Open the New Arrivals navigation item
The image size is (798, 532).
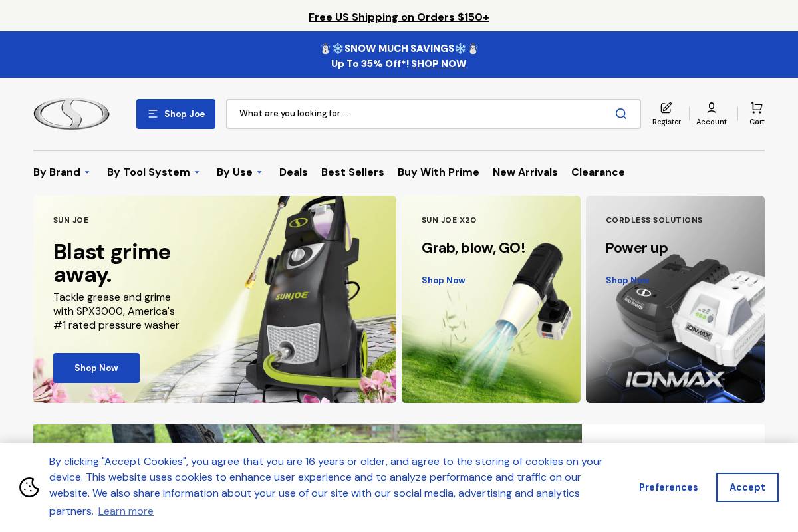coord(525,172)
